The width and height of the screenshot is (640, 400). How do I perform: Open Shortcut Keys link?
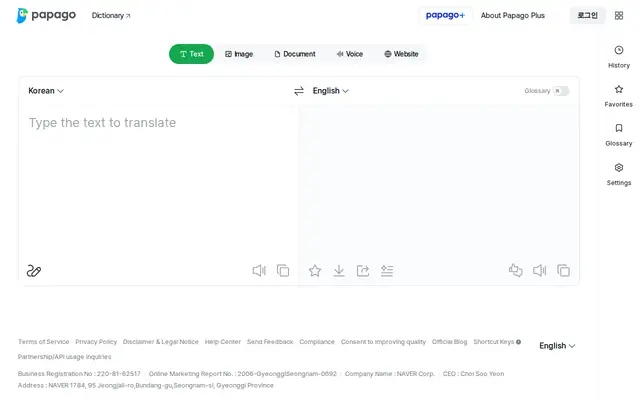[493, 342]
